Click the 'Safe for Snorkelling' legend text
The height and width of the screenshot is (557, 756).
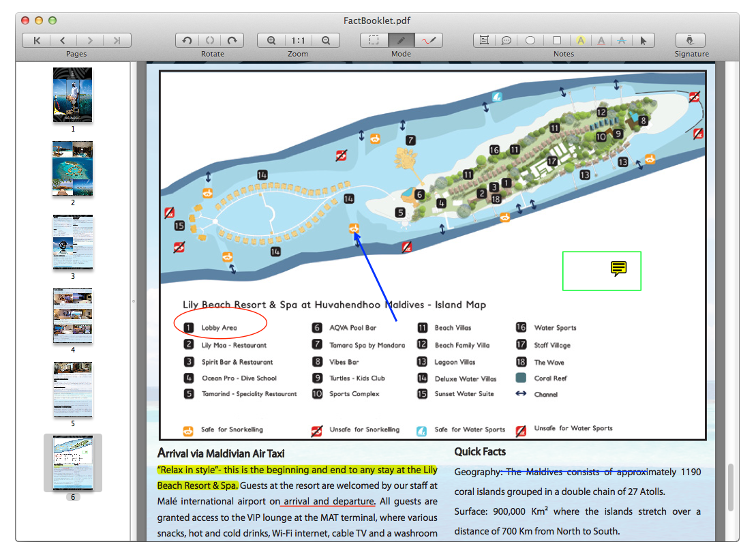(232, 430)
